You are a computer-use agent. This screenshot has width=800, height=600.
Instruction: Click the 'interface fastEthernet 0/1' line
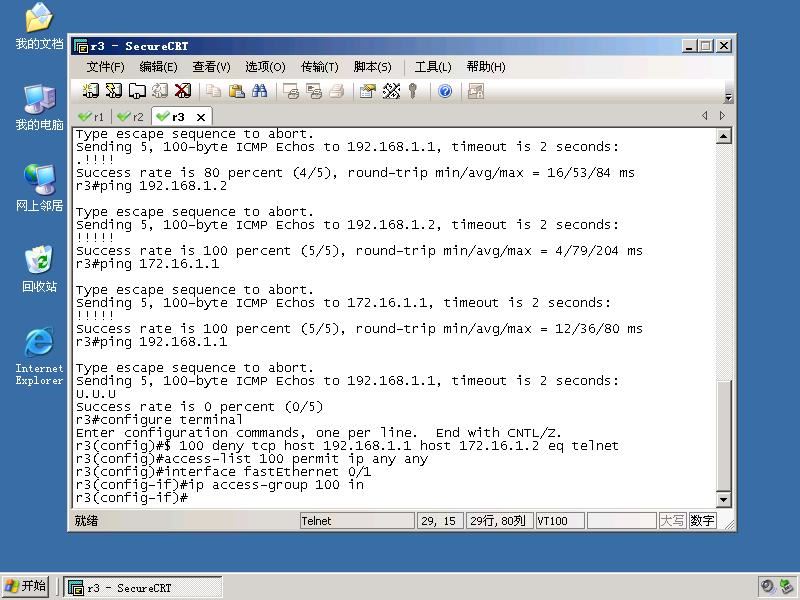click(x=223, y=472)
